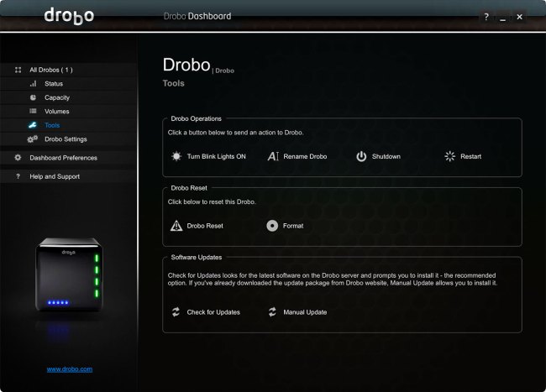546x392 pixels.
Task: Click the Tools wrench icon
Action: pos(33,125)
